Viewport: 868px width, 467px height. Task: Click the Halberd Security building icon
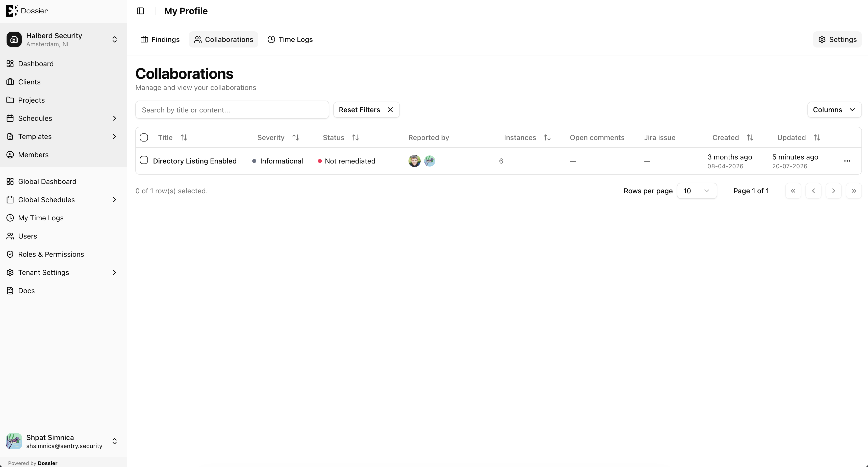(14, 39)
